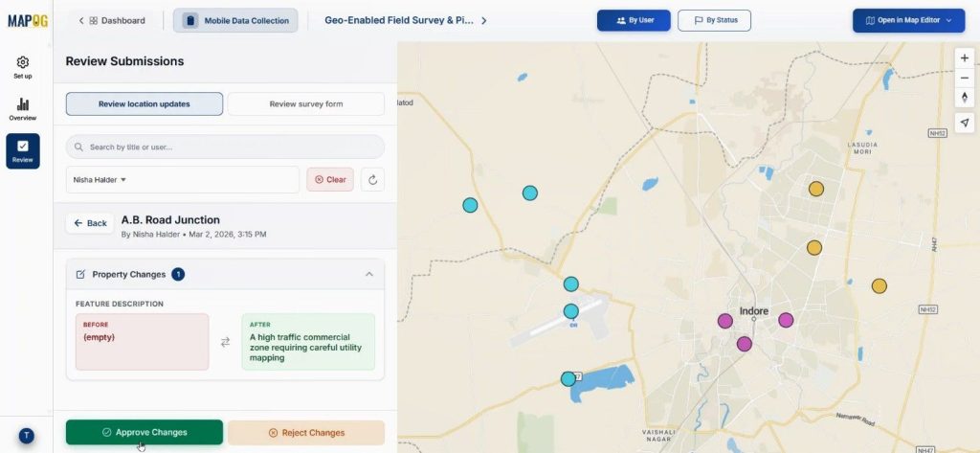Open the Mobile Data Collection tab
The height and width of the screenshot is (453, 980).
point(235,21)
